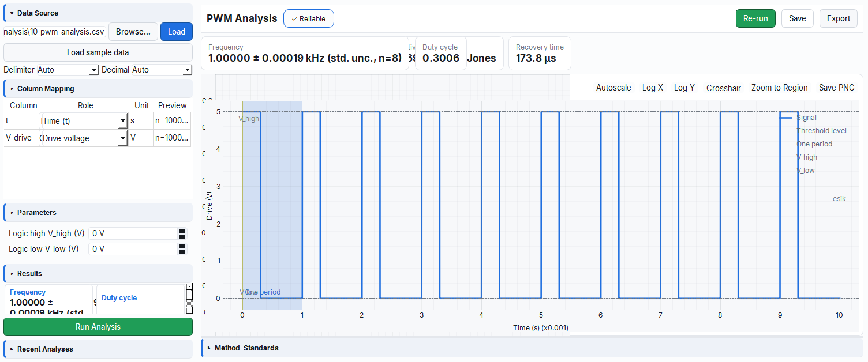Select the top Frequency result card
Screen dimensions: 868x362
pyautogui.click(x=305, y=53)
